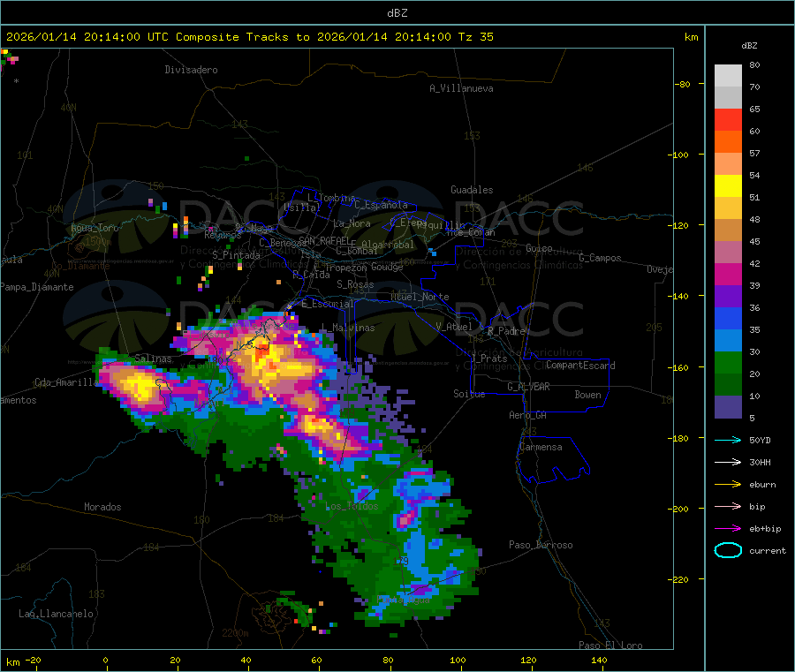The image size is (795, 672).
Task: Click the '-200' tick on right km axis
Action: [680, 509]
